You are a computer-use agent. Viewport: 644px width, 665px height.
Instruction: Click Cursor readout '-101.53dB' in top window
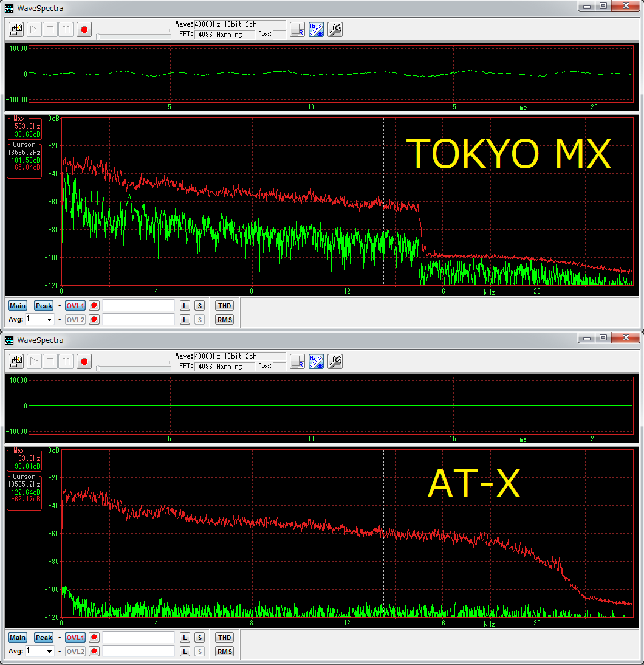coord(24,160)
